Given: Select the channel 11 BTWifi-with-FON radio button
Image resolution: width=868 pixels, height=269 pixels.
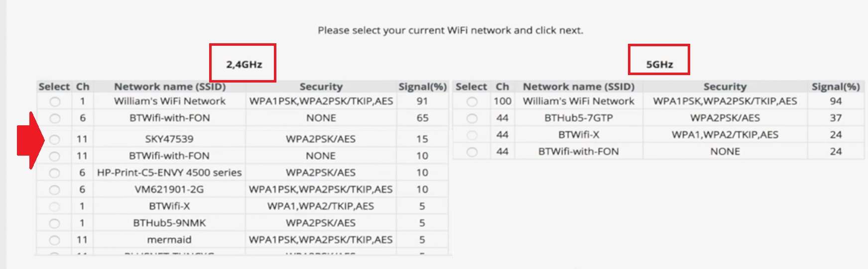Looking at the screenshot, I should pyautogui.click(x=55, y=156).
